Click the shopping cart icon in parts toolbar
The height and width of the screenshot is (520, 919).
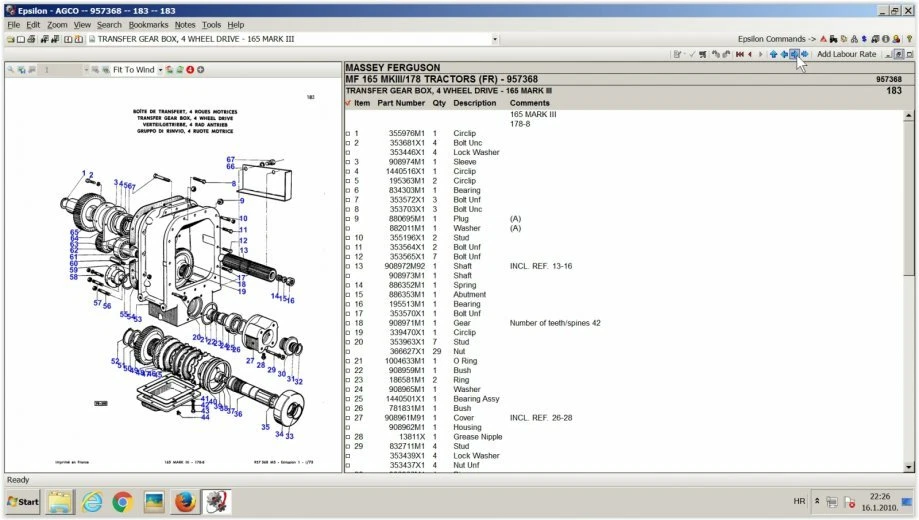703,54
